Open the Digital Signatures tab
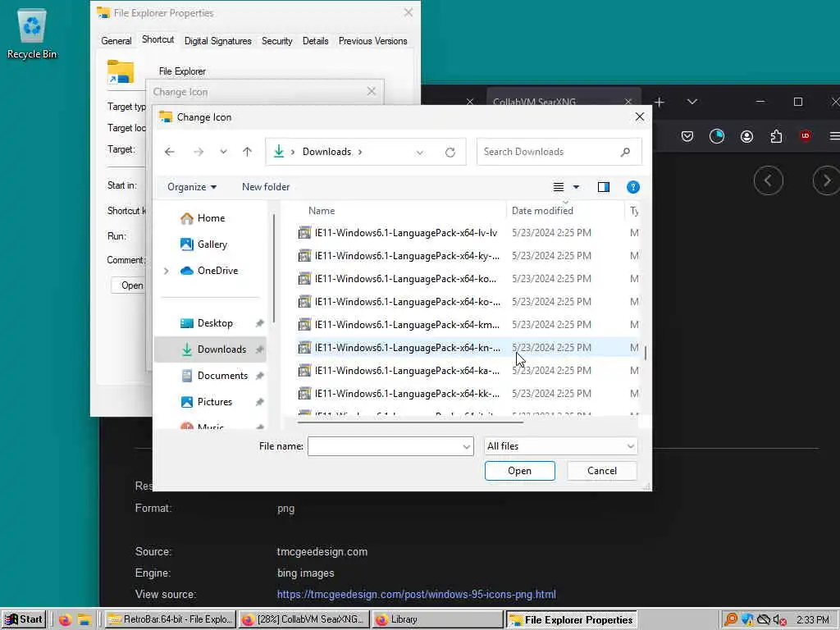840x630 pixels. 217,41
